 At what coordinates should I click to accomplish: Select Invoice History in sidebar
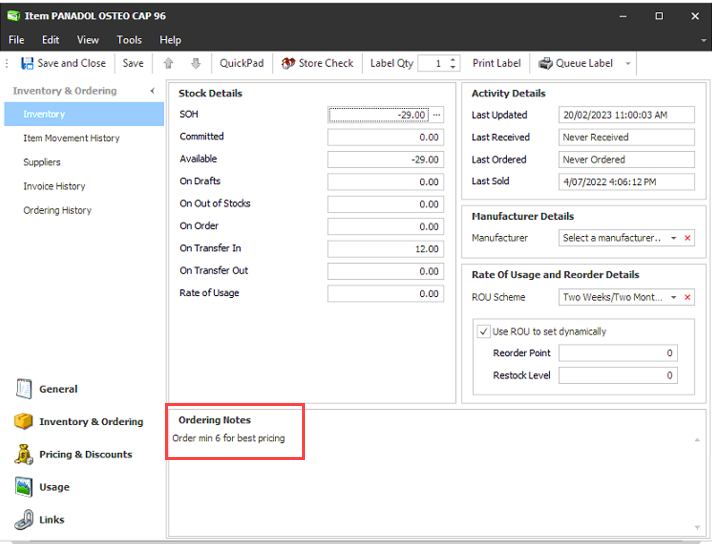[x=54, y=186]
